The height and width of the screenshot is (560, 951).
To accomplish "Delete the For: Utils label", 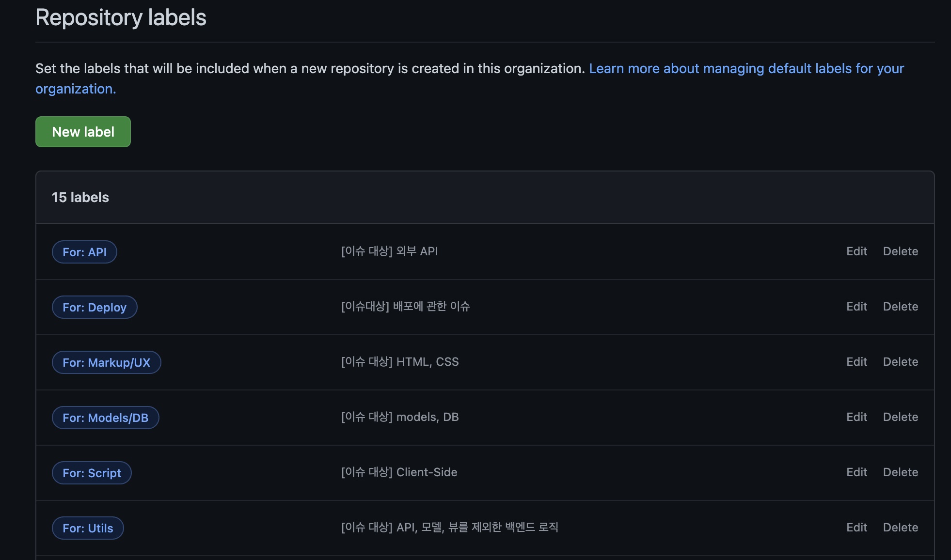I will (x=900, y=528).
